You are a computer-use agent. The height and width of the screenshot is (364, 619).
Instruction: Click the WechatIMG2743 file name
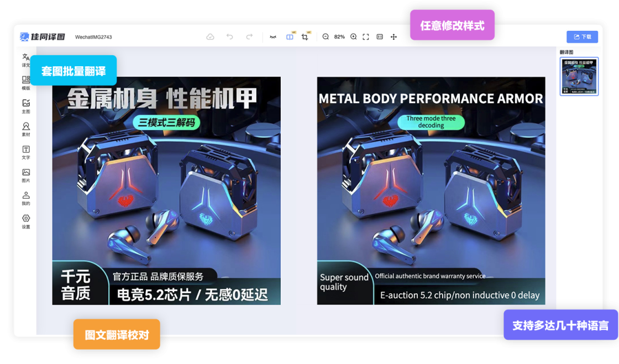pos(93,37)
